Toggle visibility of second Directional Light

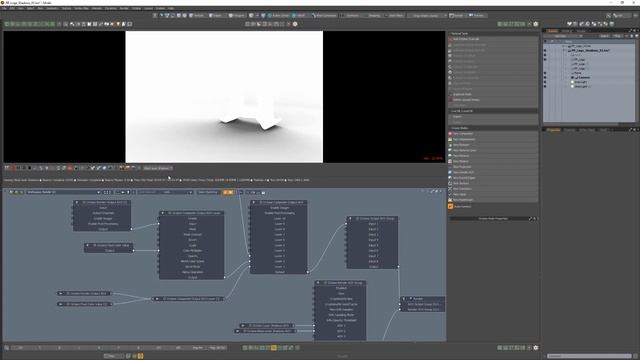coord(545,87)
